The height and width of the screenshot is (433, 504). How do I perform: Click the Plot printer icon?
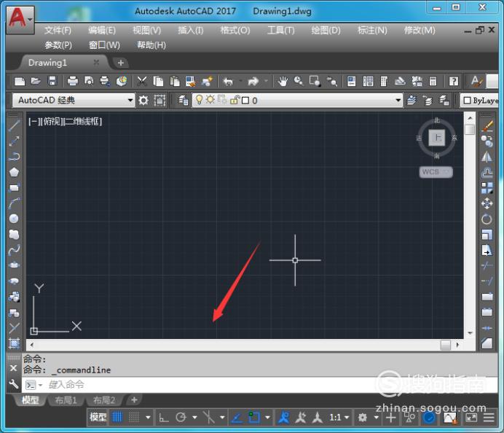pyautogui.click(x=73, y=81)
